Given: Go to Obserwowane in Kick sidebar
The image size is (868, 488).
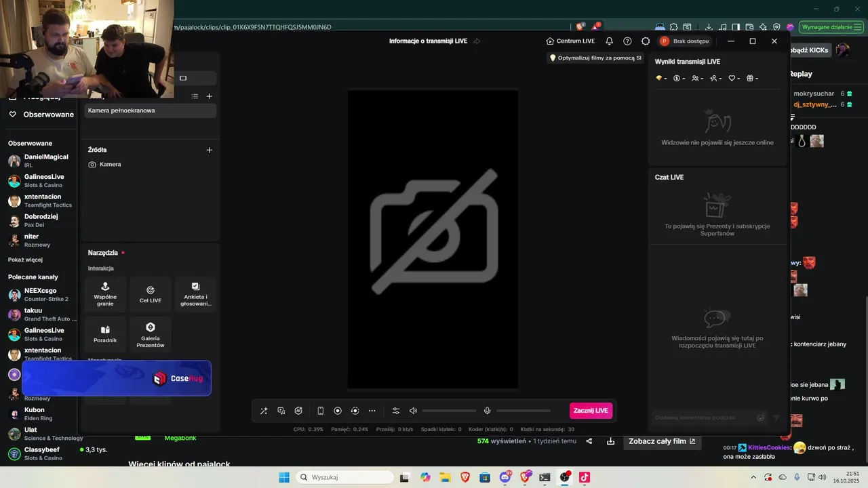Looking at the screenshot, I should [41, 115].
